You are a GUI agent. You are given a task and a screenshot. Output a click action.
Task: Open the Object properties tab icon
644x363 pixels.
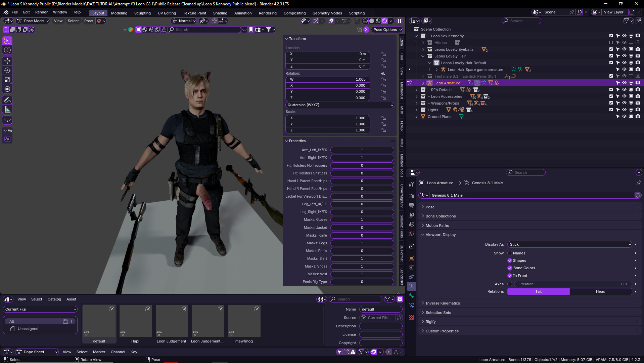click(x=411, y=258)
